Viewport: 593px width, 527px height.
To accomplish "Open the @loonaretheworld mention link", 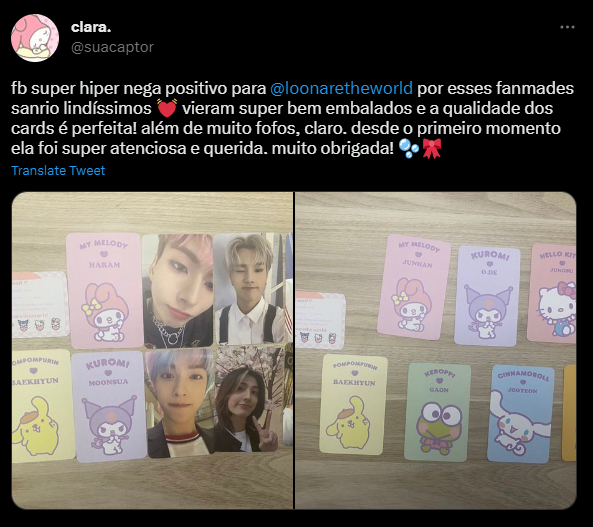I will click(342, 88).
